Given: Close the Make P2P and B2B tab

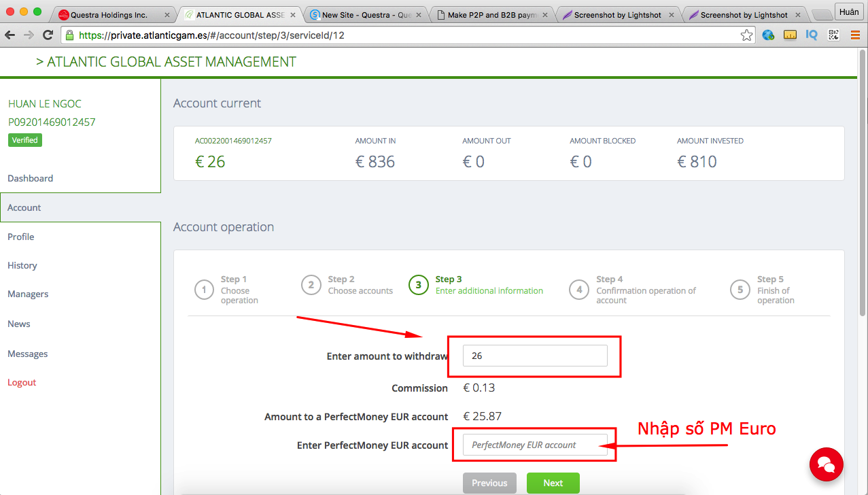Looking at the screenshot, I should [x=544, y=15].
